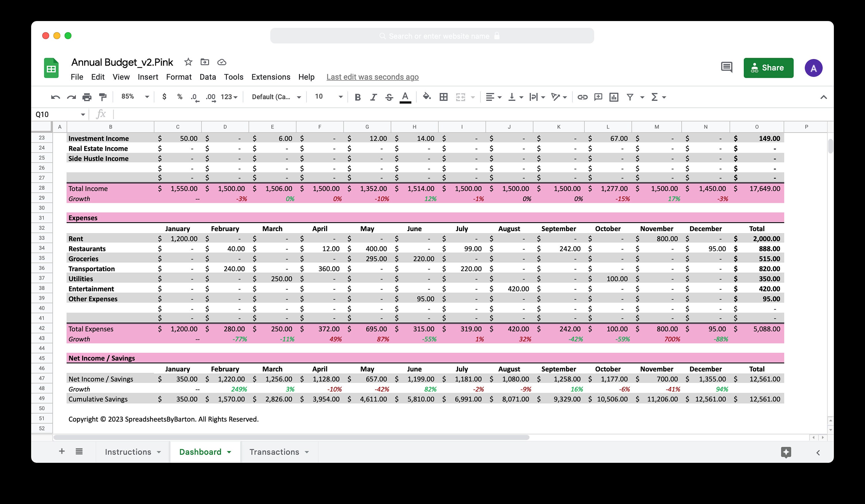Viewport: 865px width, 504px height.
Task: Open the Dashboard sheet tab menu
Action: [230, 452]
